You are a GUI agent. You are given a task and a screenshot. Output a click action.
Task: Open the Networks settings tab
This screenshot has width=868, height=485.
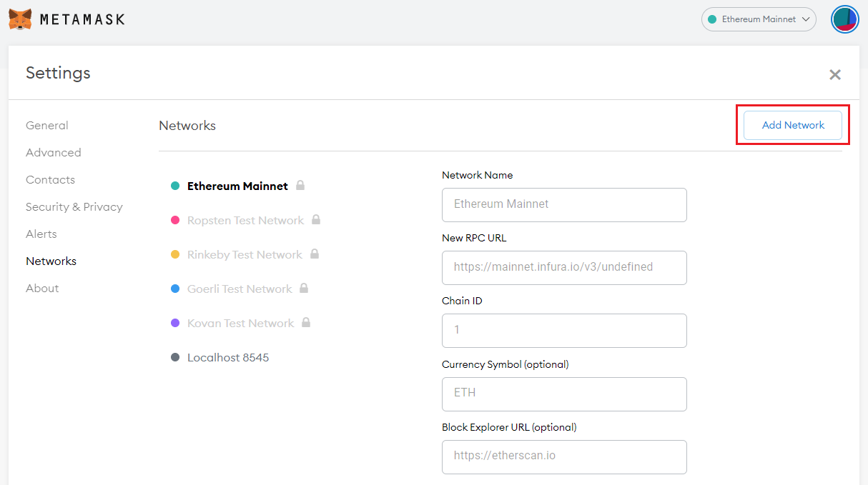click(51, 261)
